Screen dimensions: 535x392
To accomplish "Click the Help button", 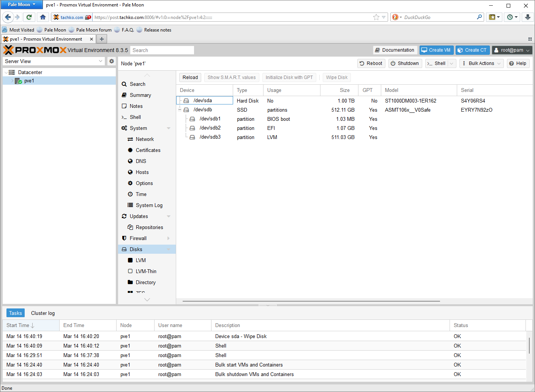I will 518,63.
